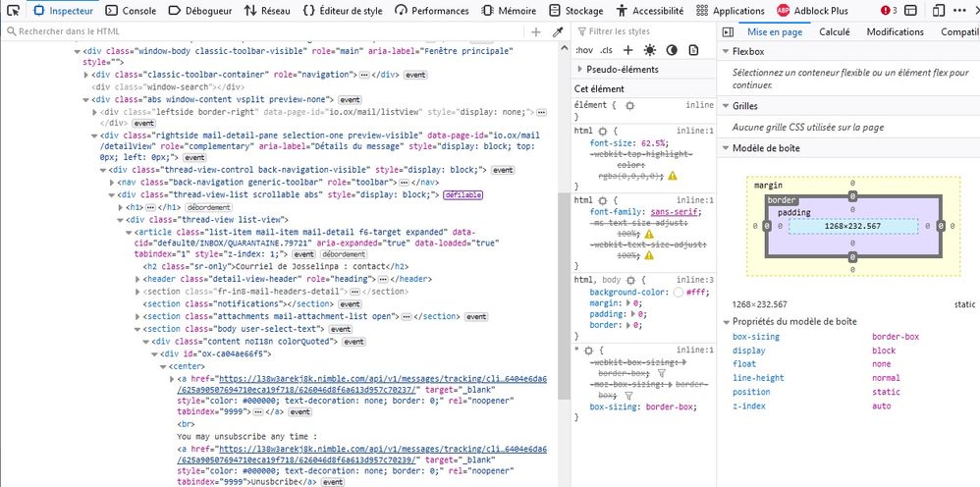Add a new style rule with plus

coord(628,50)
